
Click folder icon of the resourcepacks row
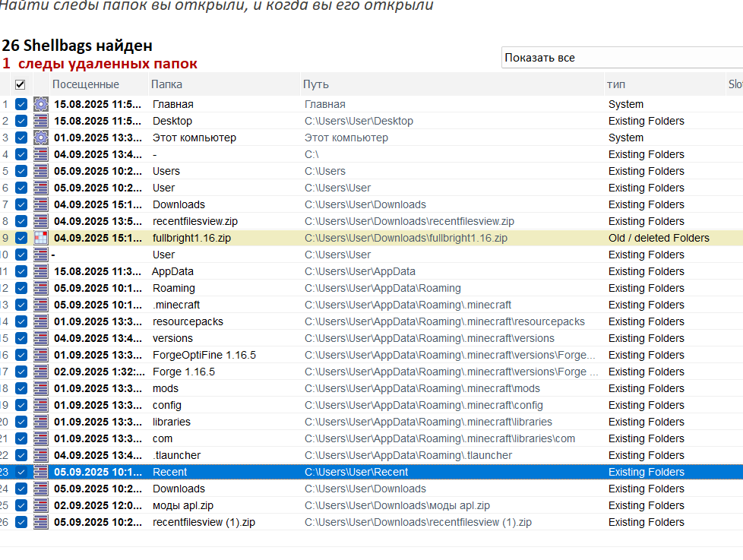pyautogui.click(x=41, y=321)
